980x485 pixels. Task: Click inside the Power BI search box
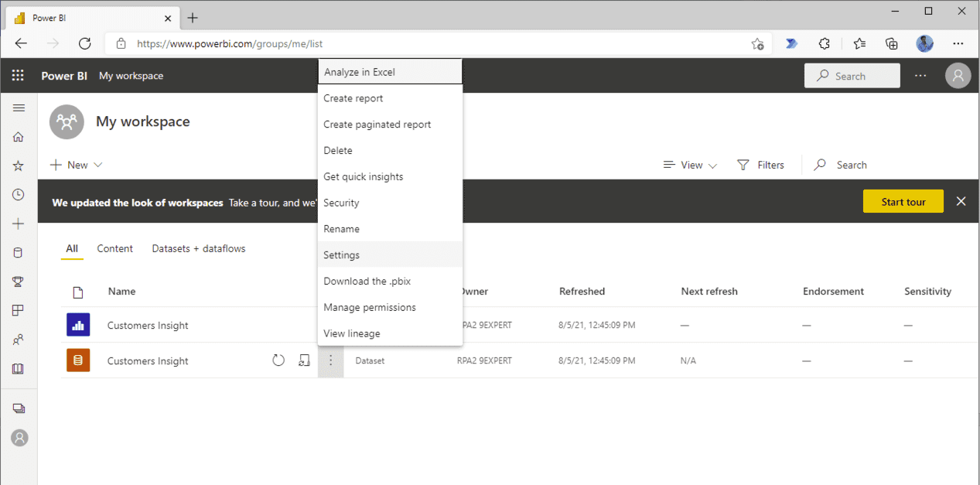click(852, 75)
